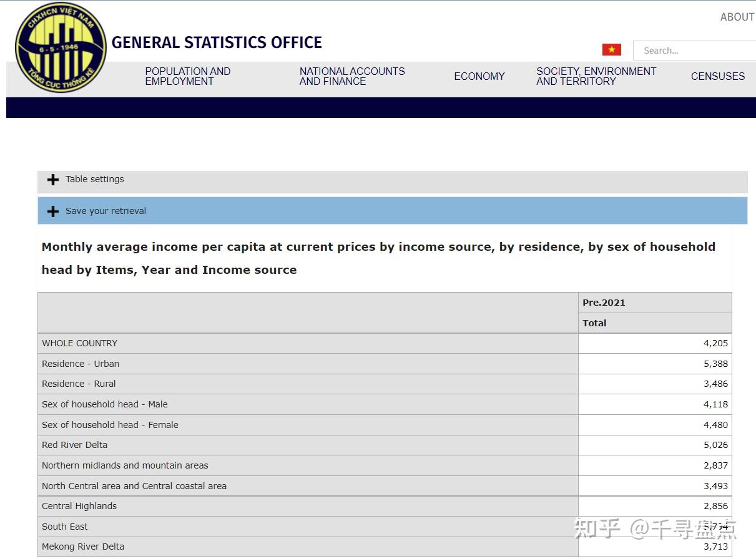Expand the Table settings panel
756x559 pixels.
94,180
